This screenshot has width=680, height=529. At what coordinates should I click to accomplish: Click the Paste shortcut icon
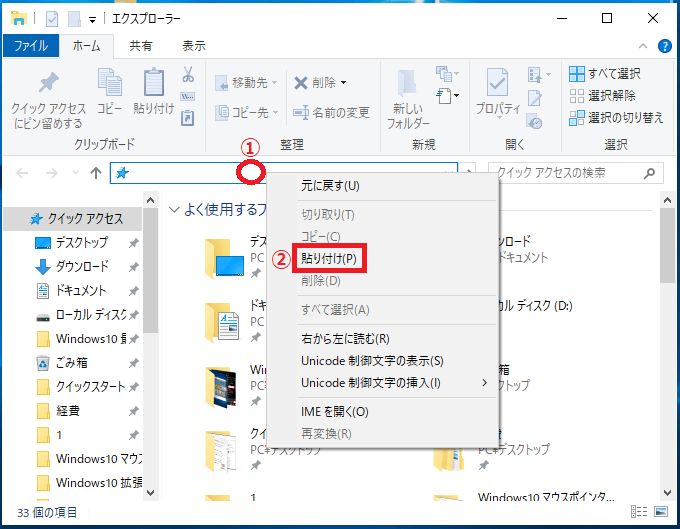pyautogui.click(x=187, y=118)
